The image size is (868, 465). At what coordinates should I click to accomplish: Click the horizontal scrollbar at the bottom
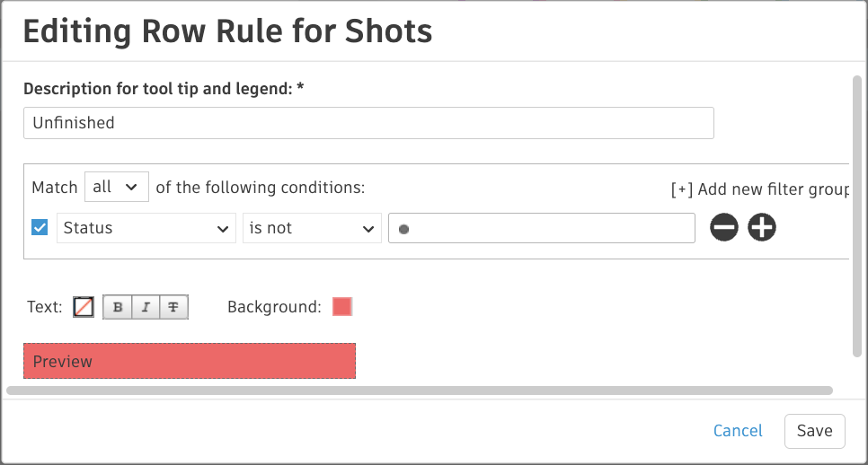[419, 390]
